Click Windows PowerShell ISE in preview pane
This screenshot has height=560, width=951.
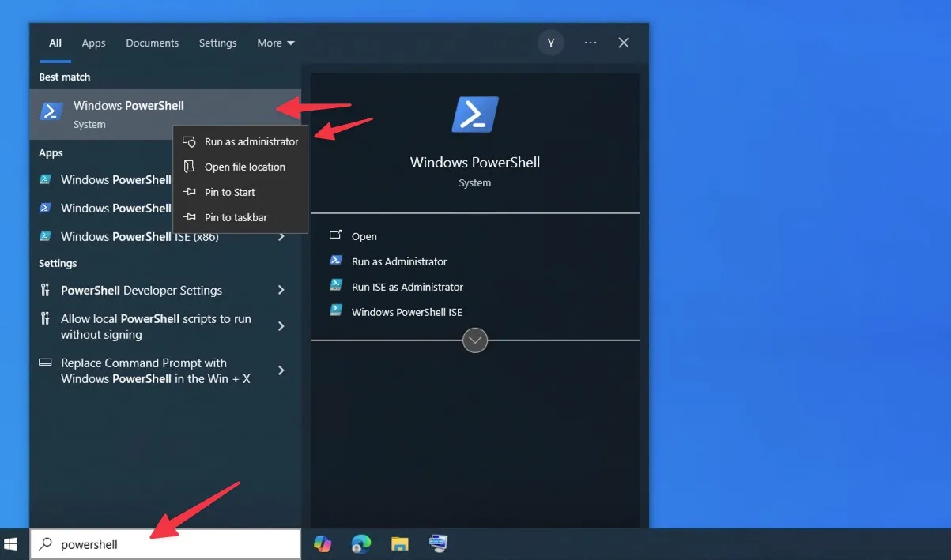(x=406, y=313)
